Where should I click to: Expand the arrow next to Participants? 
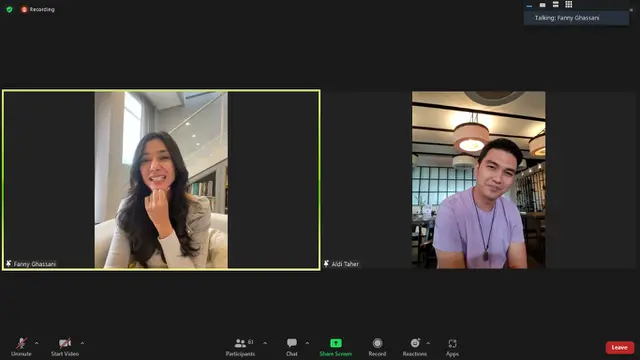pos(265,343)
